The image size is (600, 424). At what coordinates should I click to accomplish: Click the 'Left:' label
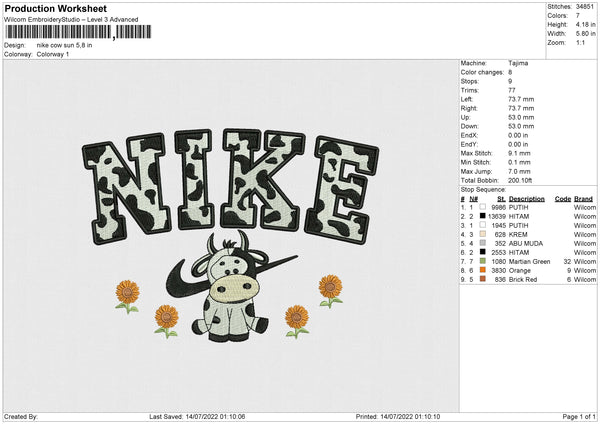click(466, 99)
